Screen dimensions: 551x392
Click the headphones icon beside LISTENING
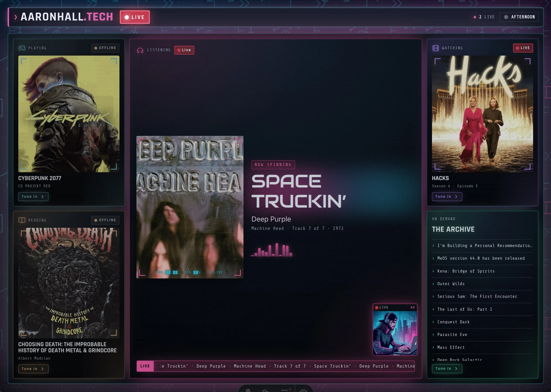[140, 50]
